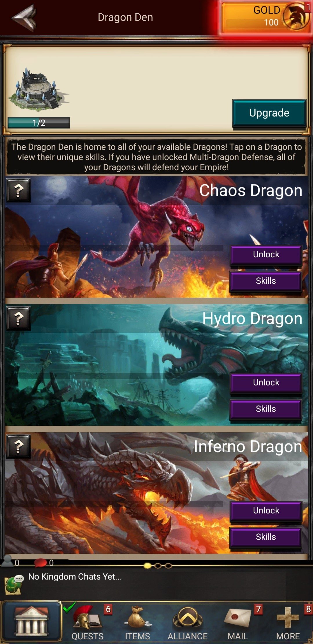Open Chaos Dragon question mark help
Screen dimensions: 313x644
[19, 190]
